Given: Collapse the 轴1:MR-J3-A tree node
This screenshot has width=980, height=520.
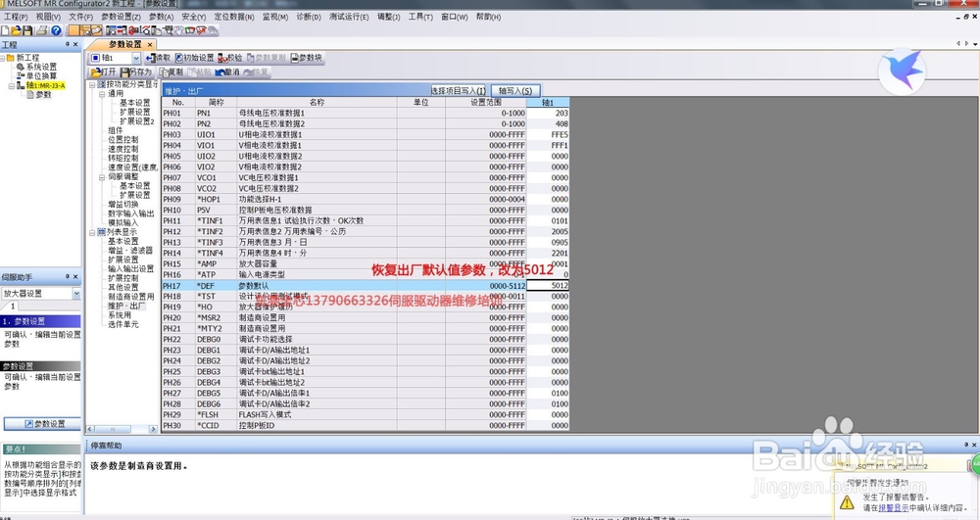Looking at the screenshot, I should (11, 85).
